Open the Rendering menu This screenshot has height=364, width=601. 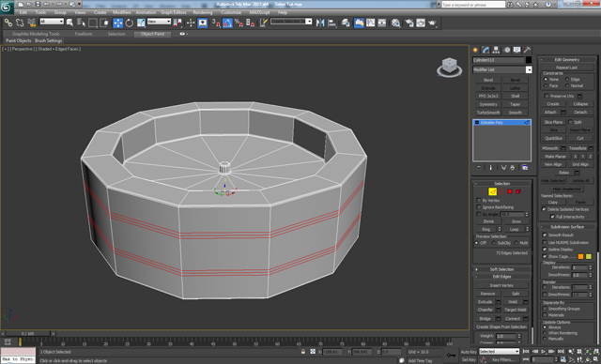click(x=203, y=12)
